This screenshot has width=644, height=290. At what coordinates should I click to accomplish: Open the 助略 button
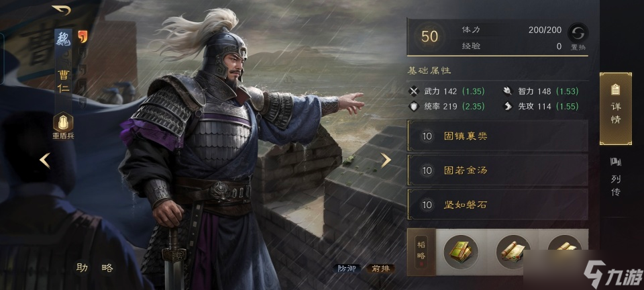tap(95, 268)
